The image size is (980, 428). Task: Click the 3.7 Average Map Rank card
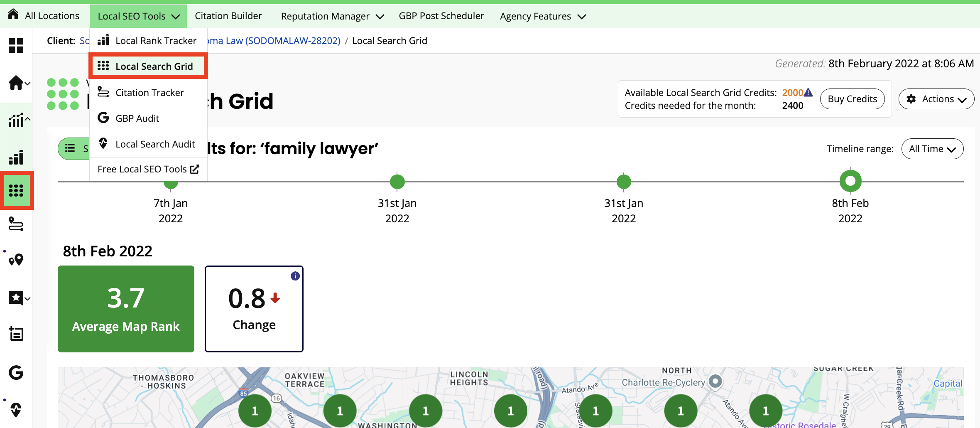click(x=126, y=309)
